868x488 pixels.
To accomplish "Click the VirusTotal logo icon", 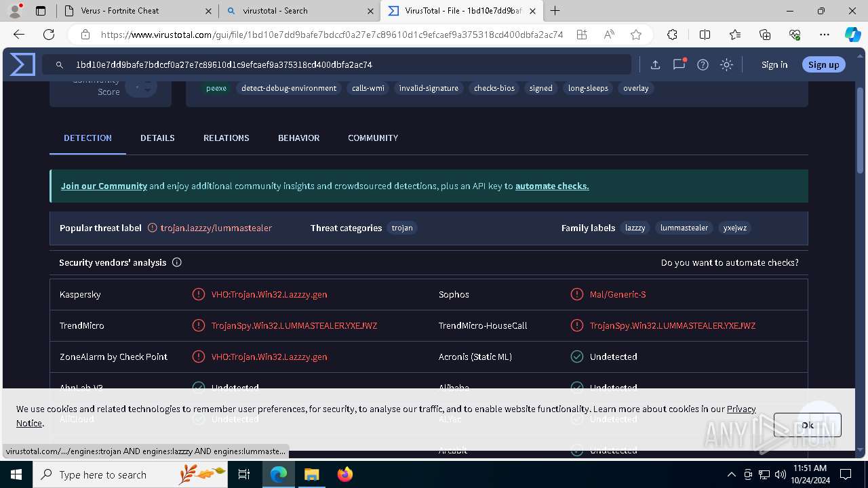I will point(22,65).
